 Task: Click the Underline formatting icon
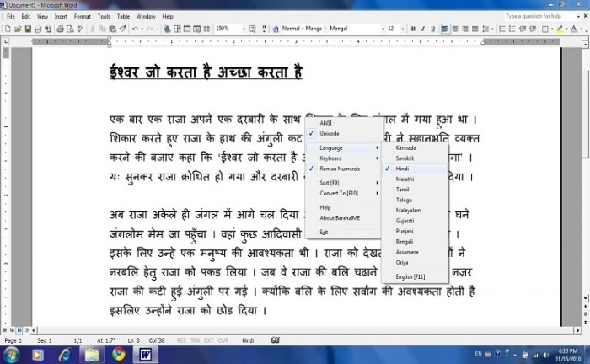[x=432, y=29]
